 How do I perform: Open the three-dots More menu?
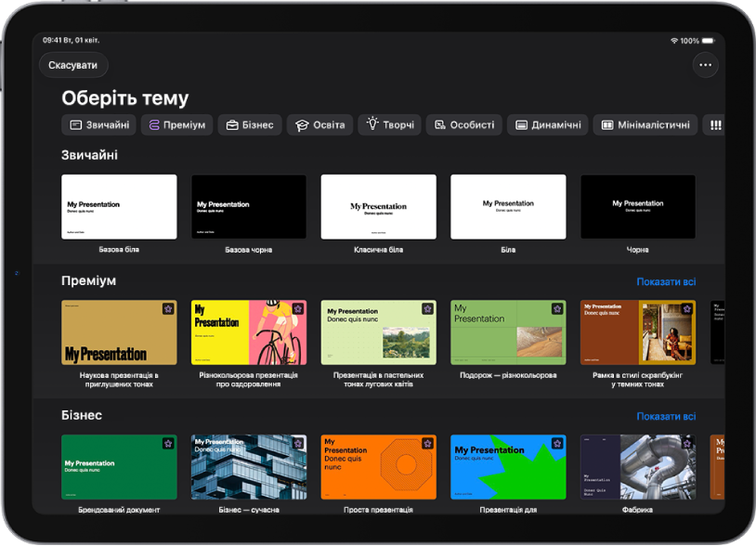705,65
